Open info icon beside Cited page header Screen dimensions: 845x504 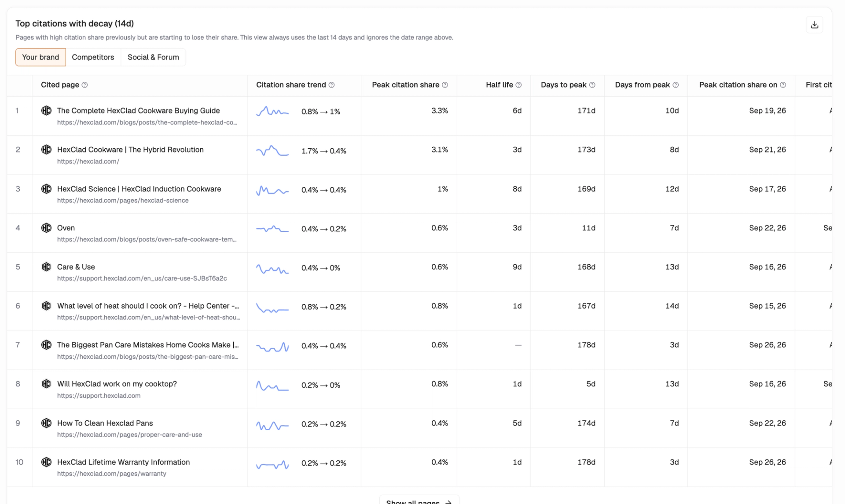click(x=85, y=85)
